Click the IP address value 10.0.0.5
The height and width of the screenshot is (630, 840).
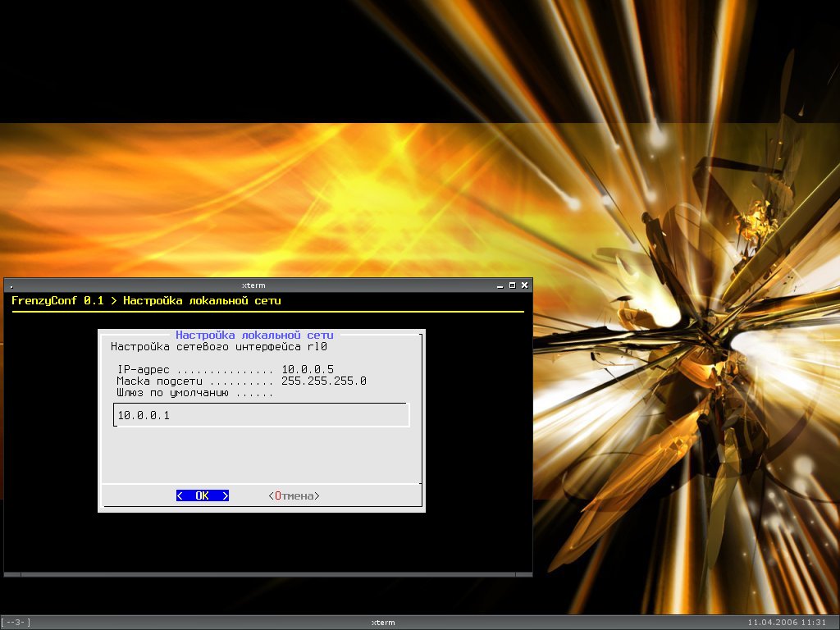tap(308, 369)
